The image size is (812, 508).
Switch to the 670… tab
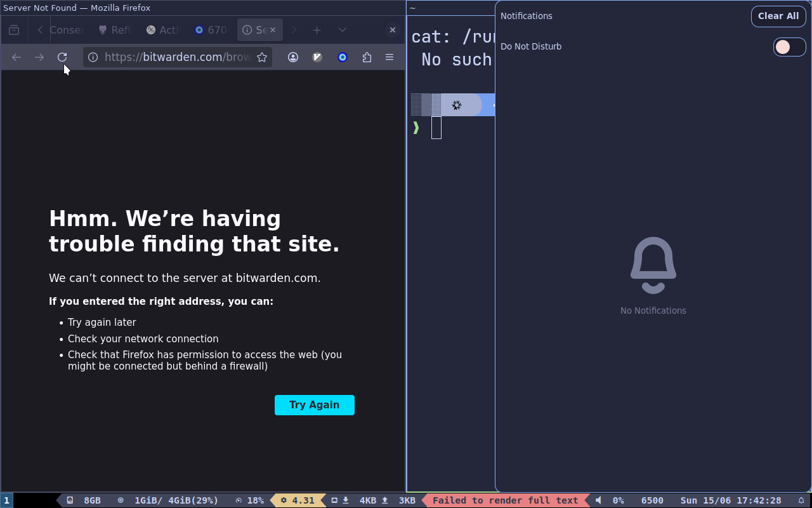[x=211, y=30]
